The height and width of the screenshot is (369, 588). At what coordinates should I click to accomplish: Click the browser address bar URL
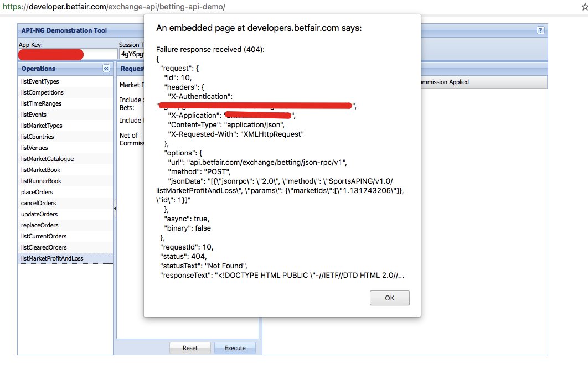114,7
